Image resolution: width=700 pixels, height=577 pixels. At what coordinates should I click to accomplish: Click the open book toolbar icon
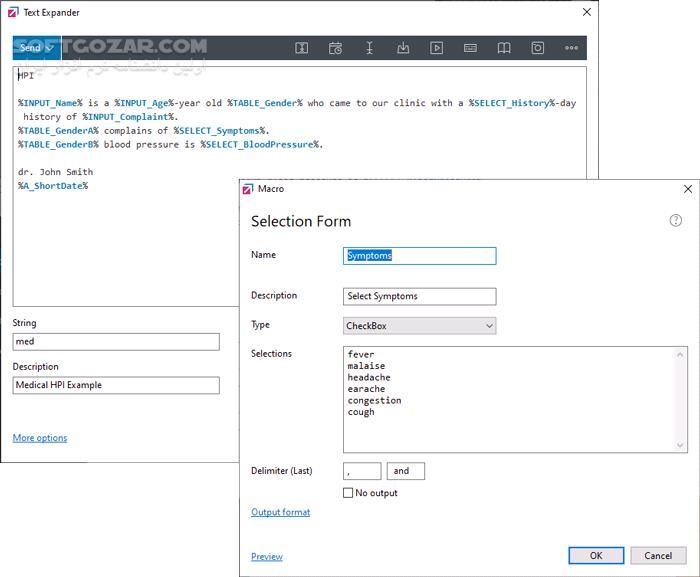click(504, 48)
